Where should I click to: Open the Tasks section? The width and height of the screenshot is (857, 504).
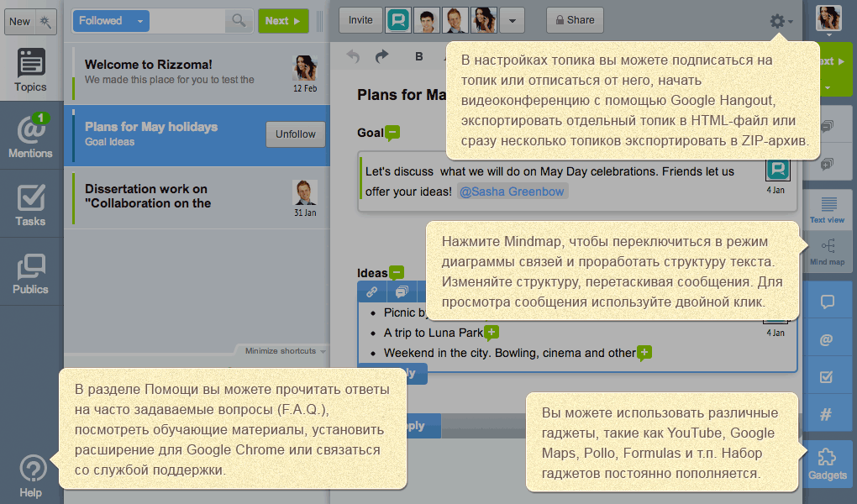click(31, 204)
